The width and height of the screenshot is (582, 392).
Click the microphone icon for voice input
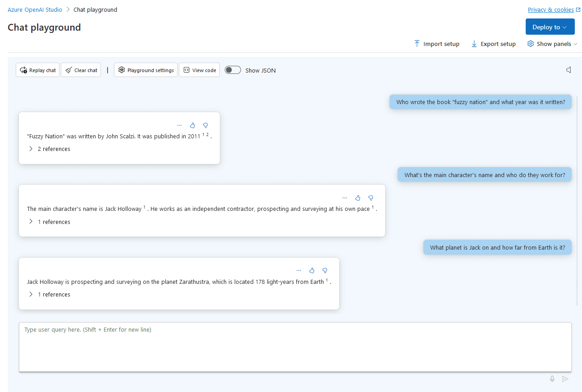click(x=552, y=378)
